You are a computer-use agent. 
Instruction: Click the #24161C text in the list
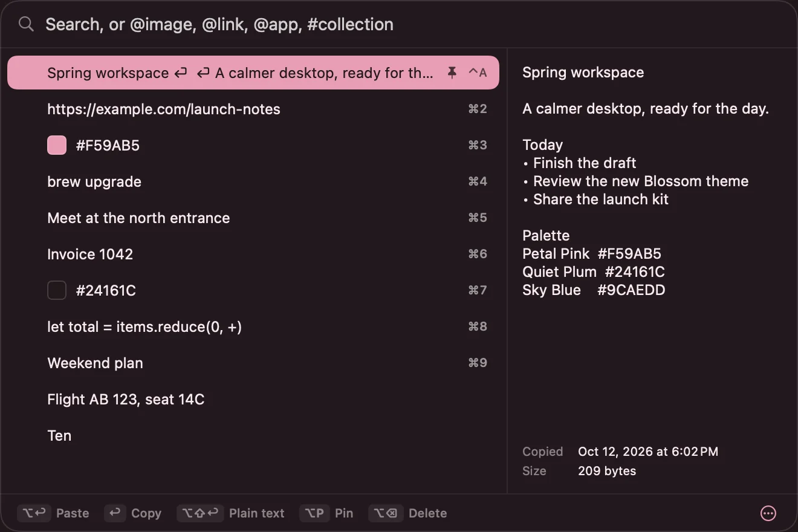[106, 291]
